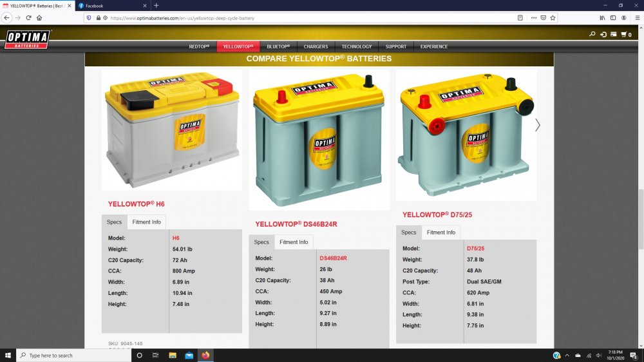Select Fitment Info tab for YellowTop H6
This screenshot has width=644, height=362.
point(146,222)
